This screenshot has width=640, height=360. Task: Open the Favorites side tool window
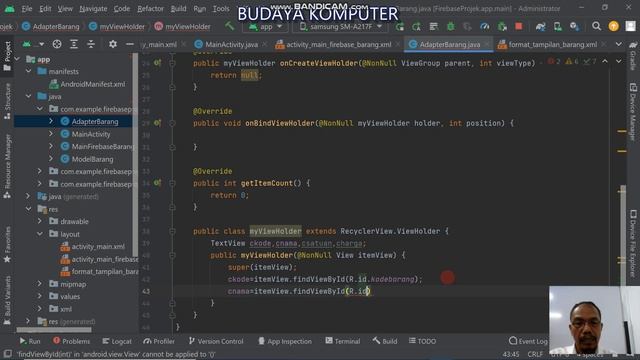7,244
